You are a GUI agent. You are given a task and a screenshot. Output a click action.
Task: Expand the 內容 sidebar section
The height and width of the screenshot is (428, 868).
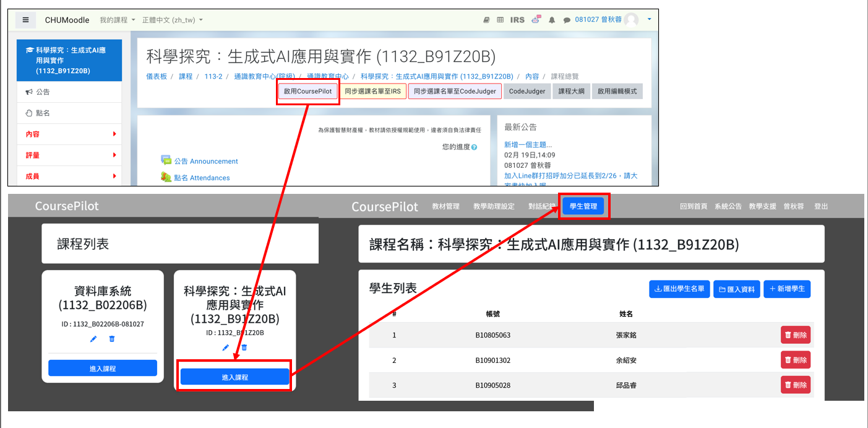pyautogui.click(x=69, y=134)
